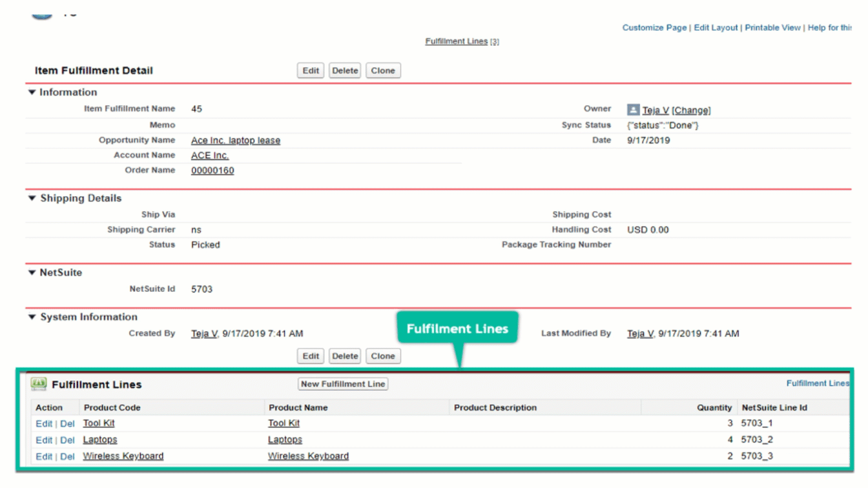Open the Printable View link
Viewport: 868px width, 488px height.
click(x=772, y=28)
